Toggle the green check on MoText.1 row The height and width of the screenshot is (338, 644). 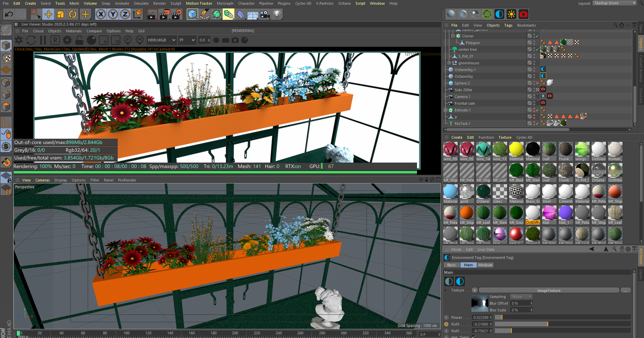pos(537,123)
